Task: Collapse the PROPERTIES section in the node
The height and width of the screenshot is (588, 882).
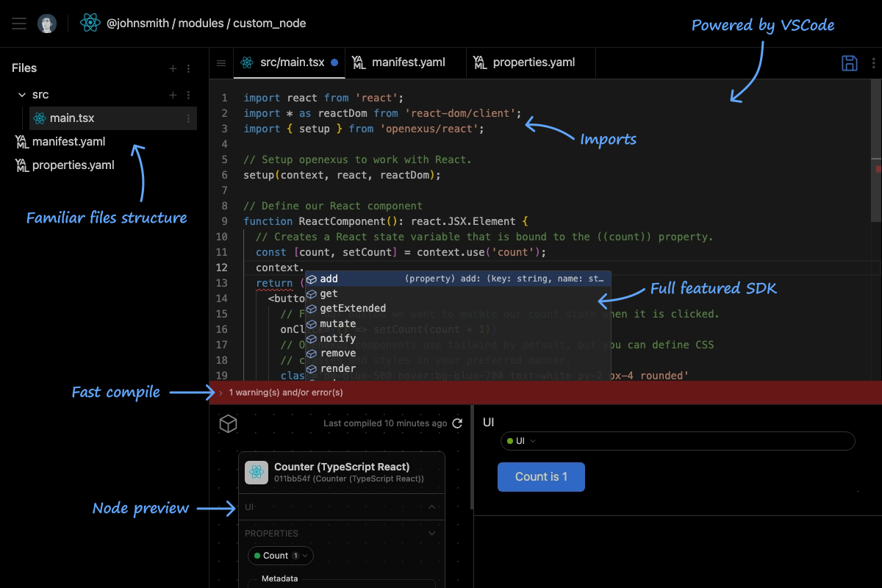Action: [x=432, y=534]
